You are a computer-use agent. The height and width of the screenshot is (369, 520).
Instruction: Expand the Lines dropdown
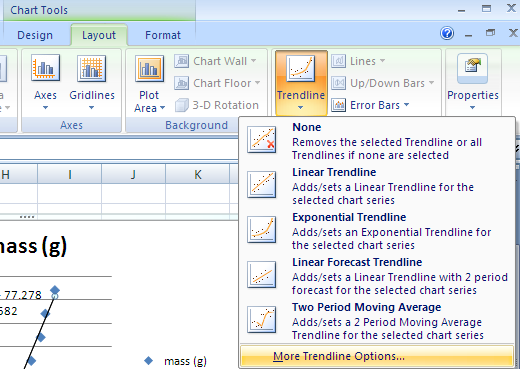pyautogui.click(x=358, y=61)
